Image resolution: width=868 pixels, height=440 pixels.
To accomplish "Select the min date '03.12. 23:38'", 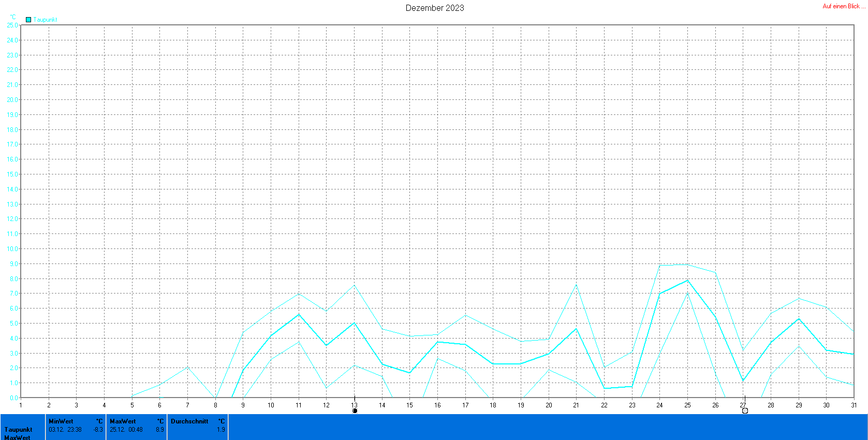I will pyautogui.click(x=65, y=430).
